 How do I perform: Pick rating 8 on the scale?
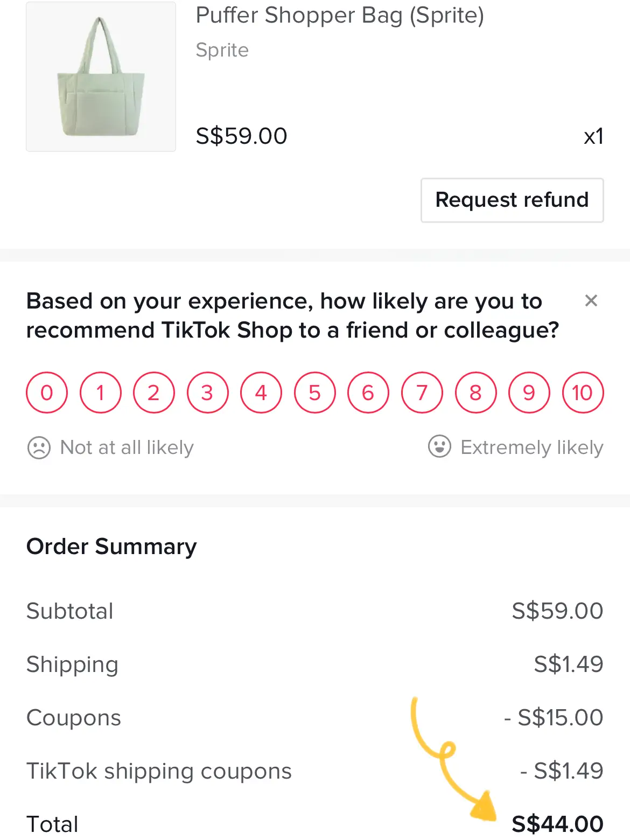(x=475, y=393)
